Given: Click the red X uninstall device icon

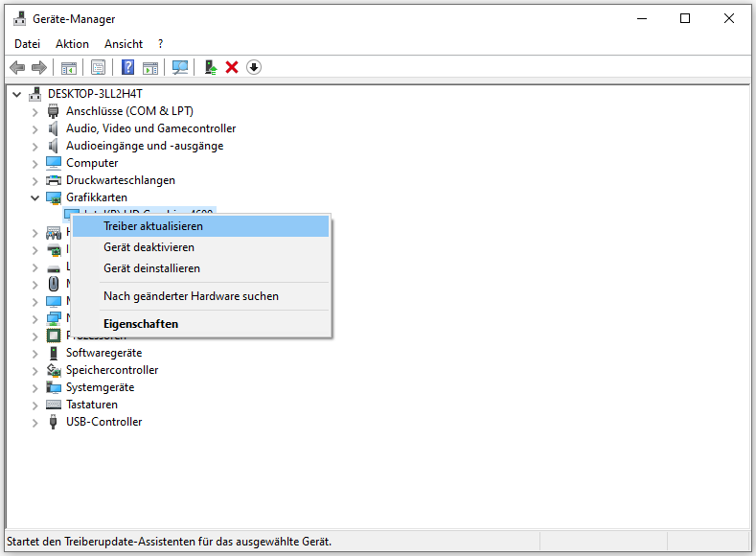Looking at the screenshot, I should 232,67.
